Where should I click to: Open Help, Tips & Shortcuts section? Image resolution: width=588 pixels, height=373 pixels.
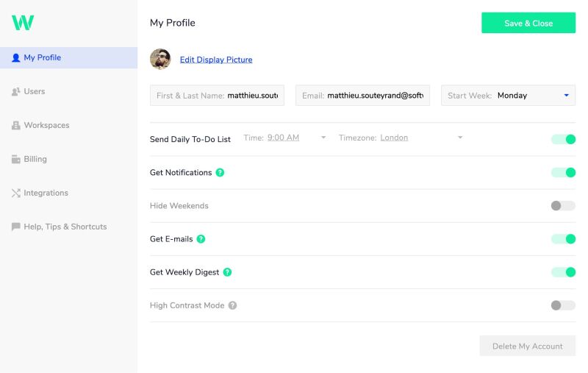click(65, 227)
